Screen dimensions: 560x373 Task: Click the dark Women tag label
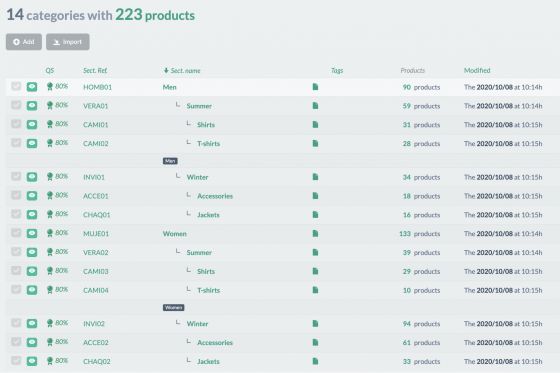point(174,307)
